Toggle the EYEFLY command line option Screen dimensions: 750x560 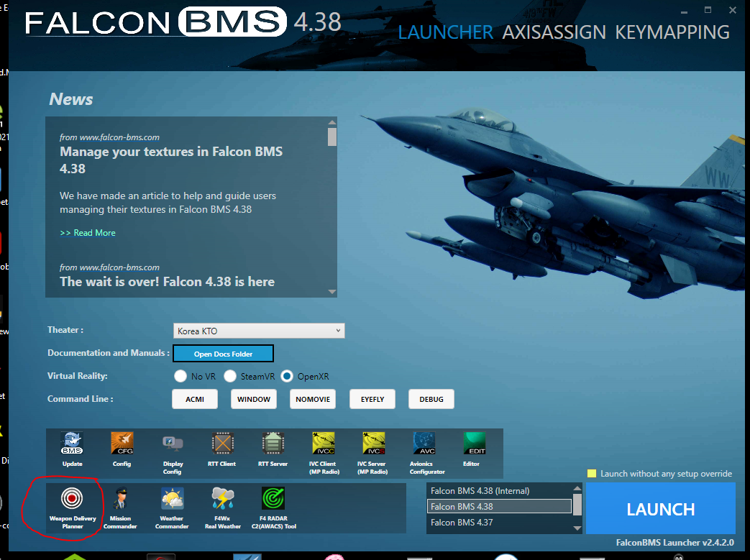[x=372, y=399]
